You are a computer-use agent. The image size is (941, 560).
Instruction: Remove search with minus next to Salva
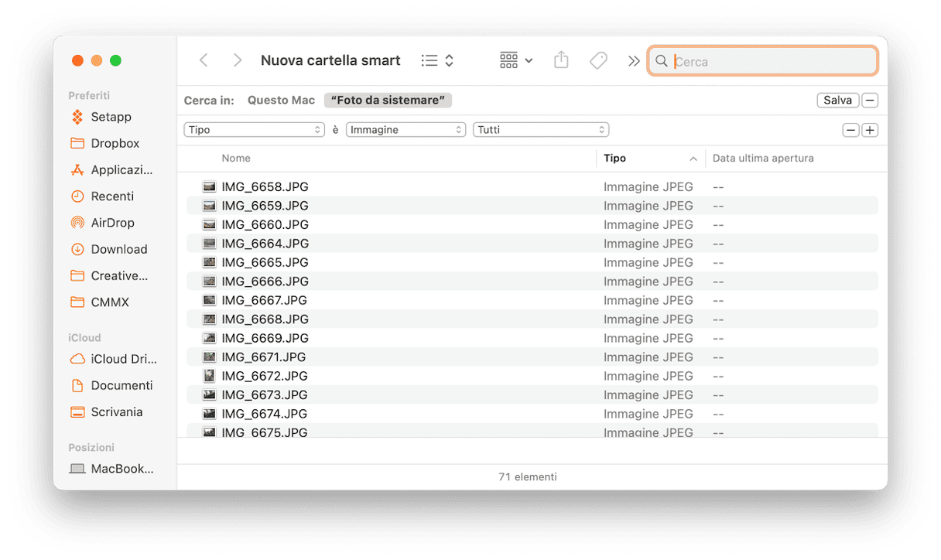(x=870, y=101)
